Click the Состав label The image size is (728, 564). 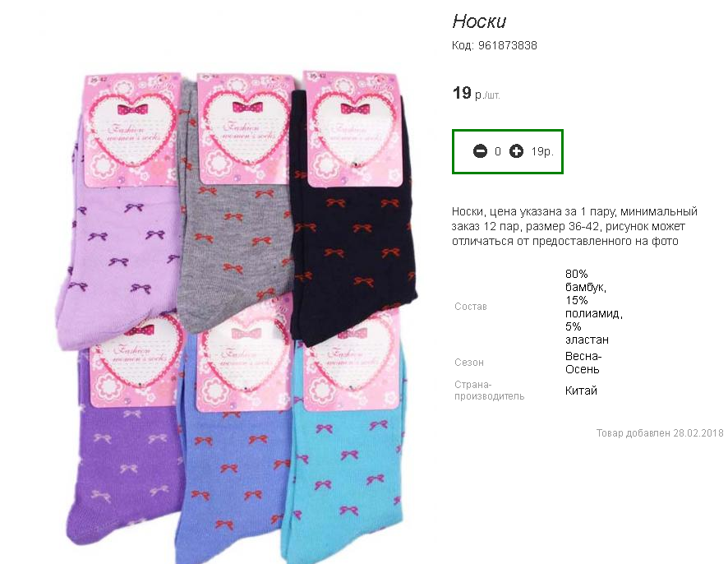click(x=470, y=307)
